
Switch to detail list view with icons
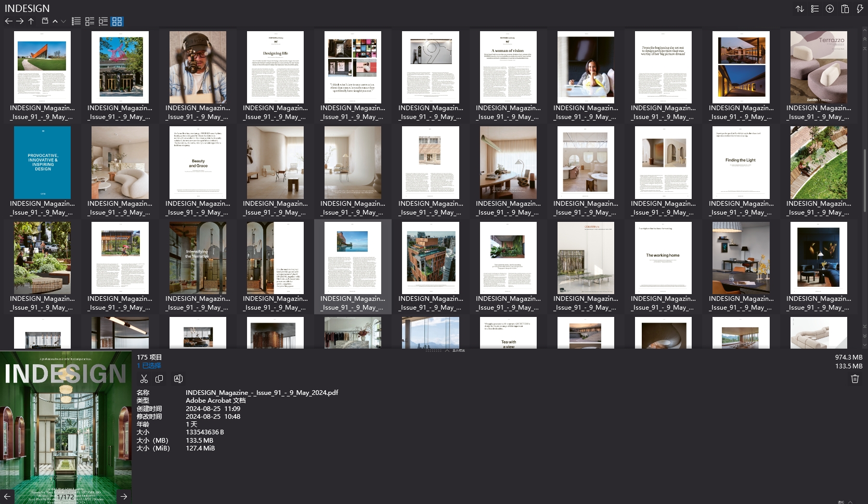[x=90, y=21]
